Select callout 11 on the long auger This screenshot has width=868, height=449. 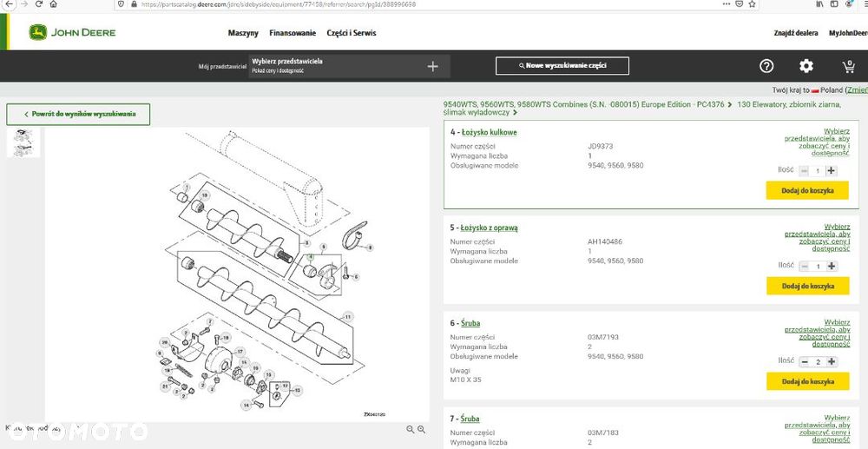(347, 317)
